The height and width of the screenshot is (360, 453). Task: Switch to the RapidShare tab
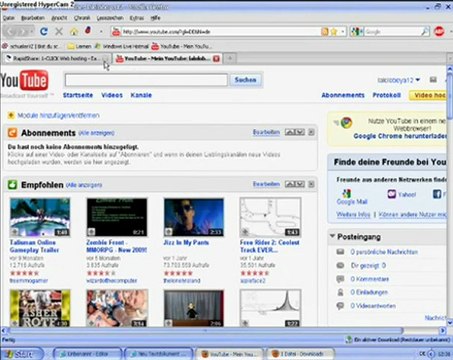tap(56, 59)
